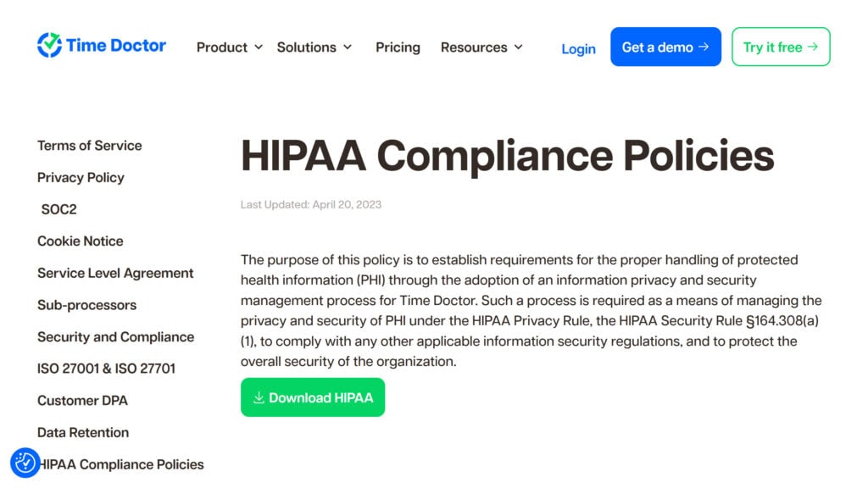Open the Sub-processors page
Viewport: 868px width, 488px height.
pos(87,305)
